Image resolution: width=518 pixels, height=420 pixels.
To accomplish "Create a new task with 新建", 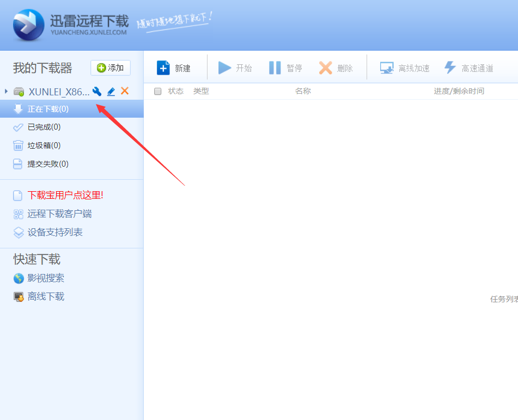I will pyautogui.click(x=174, y=68).
